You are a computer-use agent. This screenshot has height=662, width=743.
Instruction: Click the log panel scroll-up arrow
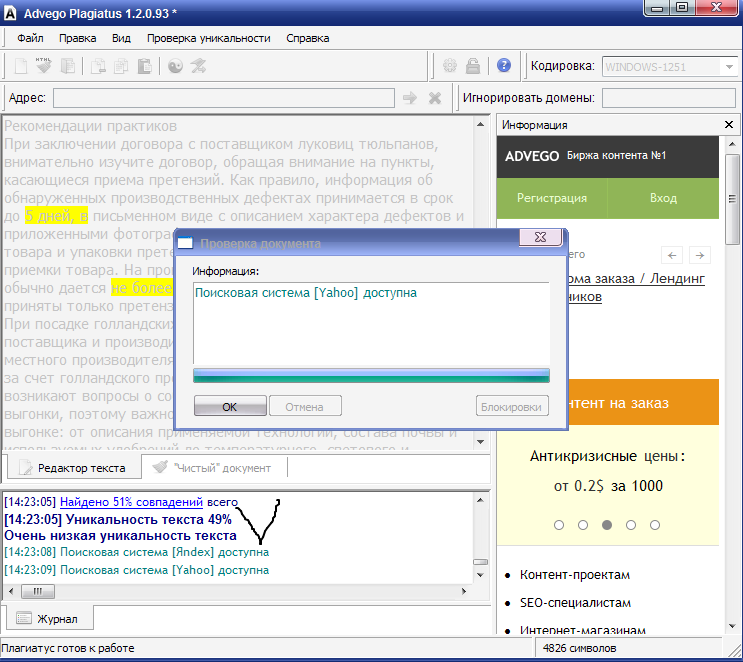pos(480,500)
